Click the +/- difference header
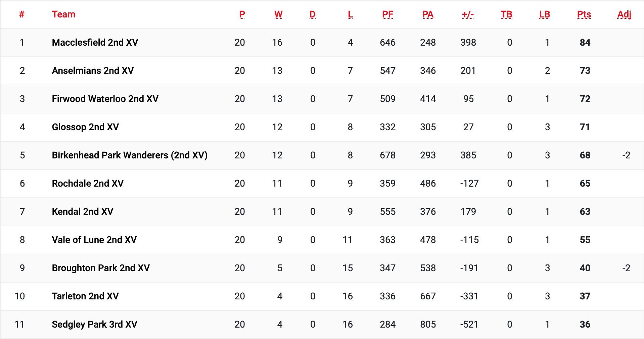644x339 pixels. (468, 14)
